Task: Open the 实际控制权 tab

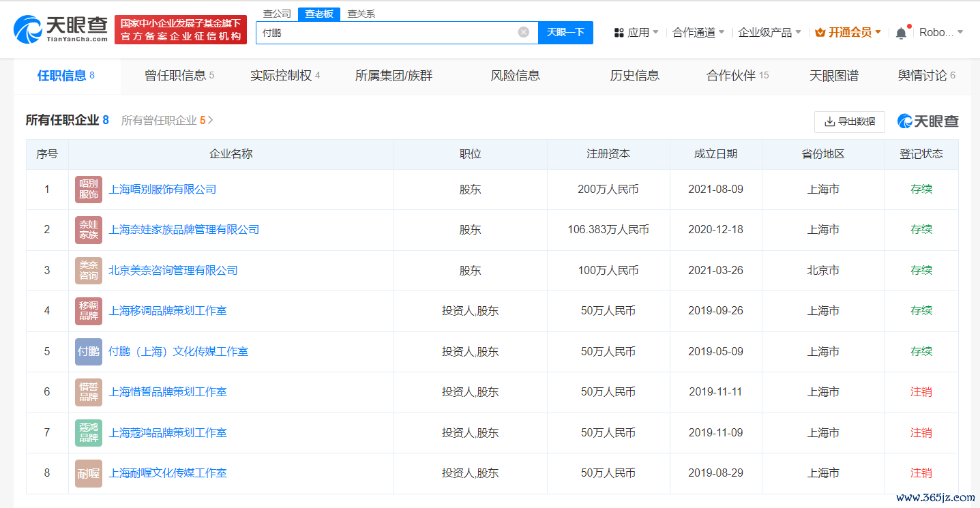Action: tap(285, 76)
